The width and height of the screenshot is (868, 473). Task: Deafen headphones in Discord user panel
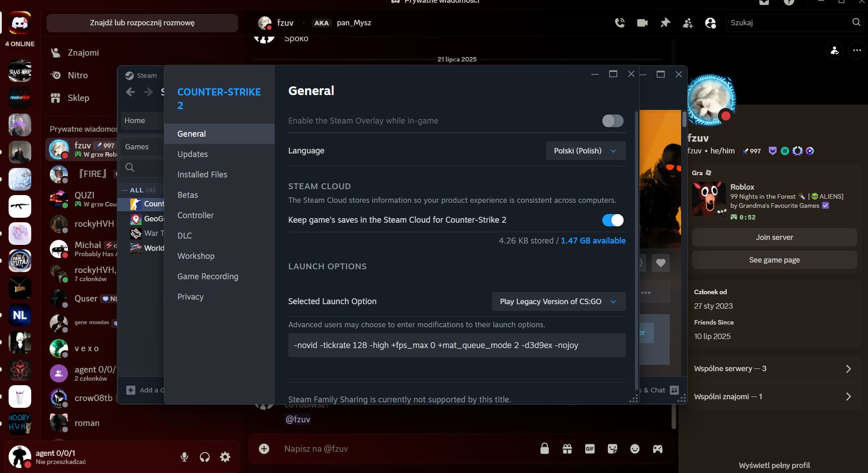pos(205,457)
